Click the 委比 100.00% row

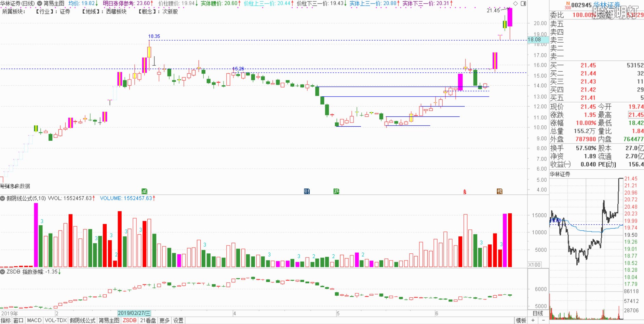[x=596, y=15]
